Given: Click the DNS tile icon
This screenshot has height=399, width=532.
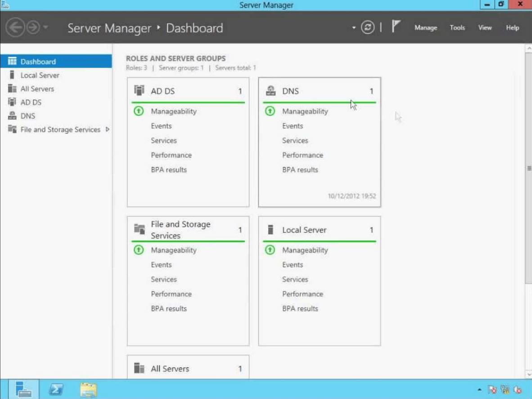Looking at the screenshot, I should (x=271, y=91).
